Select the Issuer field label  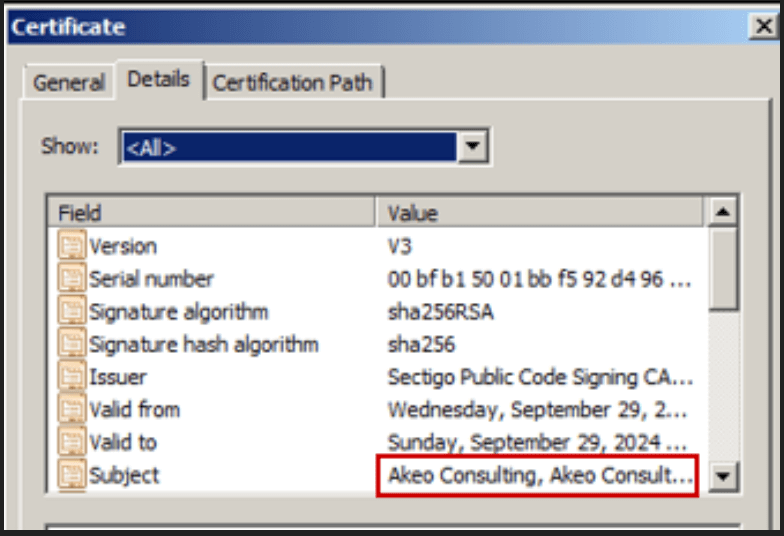[118, 377]
